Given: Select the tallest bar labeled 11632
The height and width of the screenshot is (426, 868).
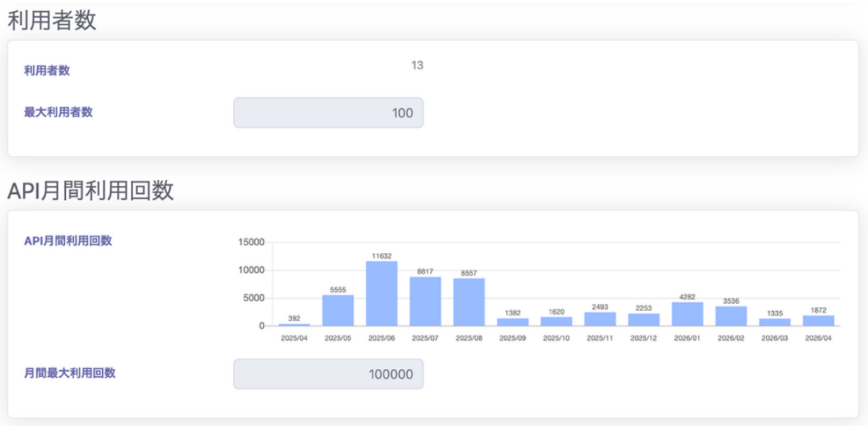Looking at the screenshot, I should point(382,294).
